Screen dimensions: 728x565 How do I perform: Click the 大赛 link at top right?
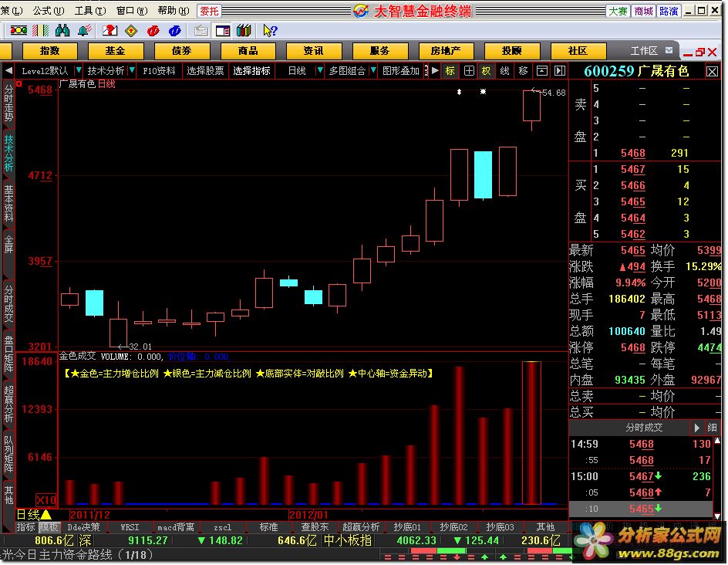pyautogui.click(x=618, y=11)
